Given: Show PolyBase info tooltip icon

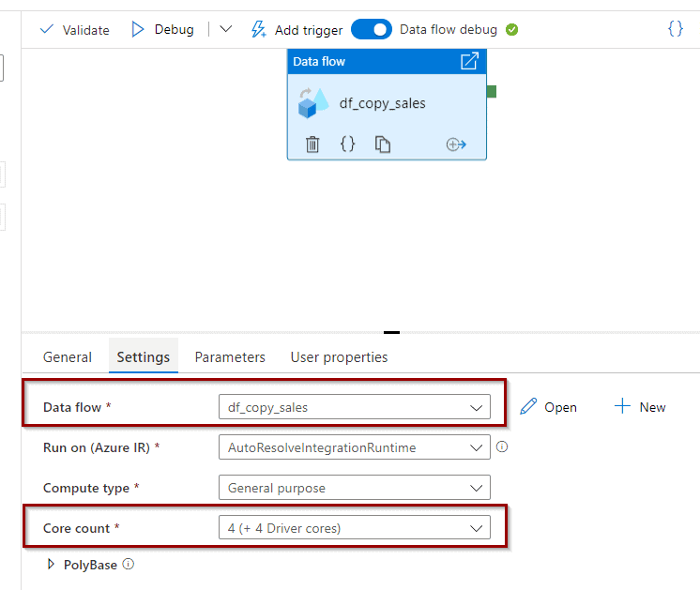Looking at the screenshot, I should (129, 564).
